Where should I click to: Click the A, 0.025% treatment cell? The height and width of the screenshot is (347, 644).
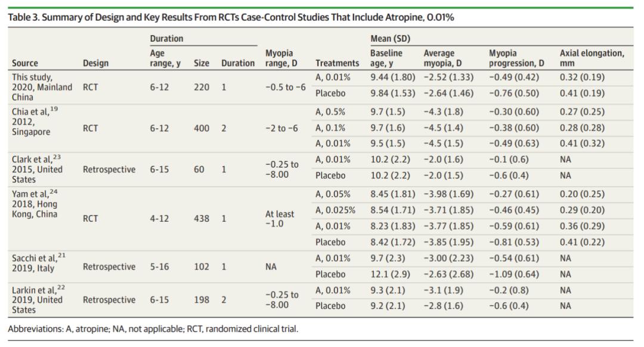[x=335, y=210]
